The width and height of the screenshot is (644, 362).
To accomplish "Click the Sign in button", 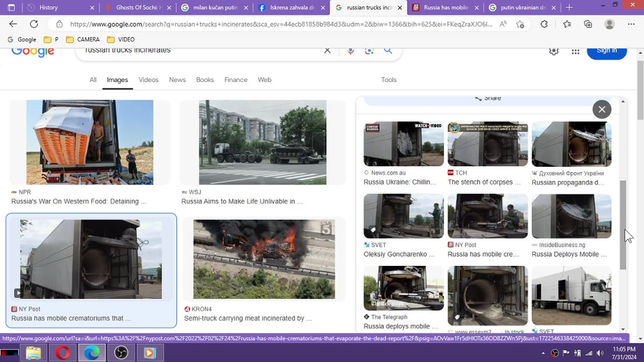I will tap(607, 52).
